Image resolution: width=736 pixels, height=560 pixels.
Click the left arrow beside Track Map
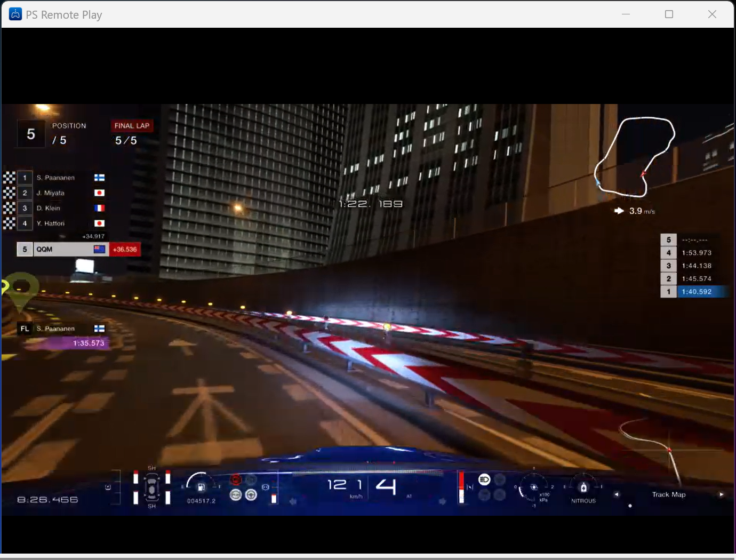616,494
